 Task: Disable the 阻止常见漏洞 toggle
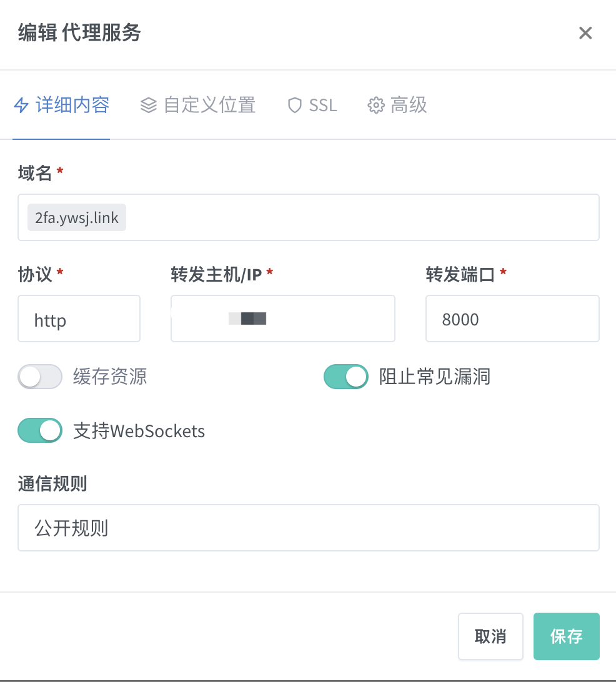[346, 376]
